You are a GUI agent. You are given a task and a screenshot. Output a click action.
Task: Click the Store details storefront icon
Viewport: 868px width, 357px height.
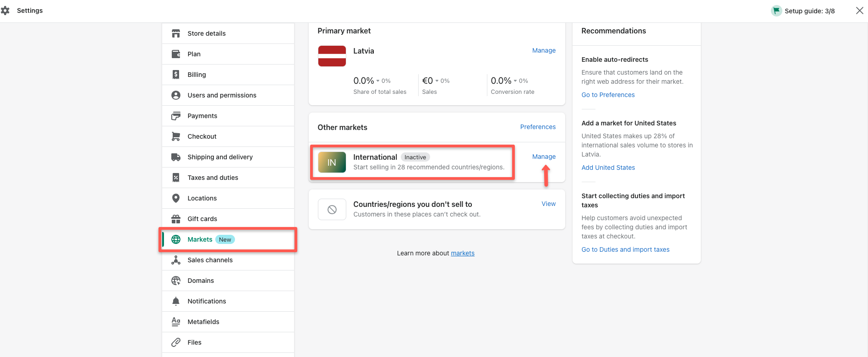[x=176, y=33]
